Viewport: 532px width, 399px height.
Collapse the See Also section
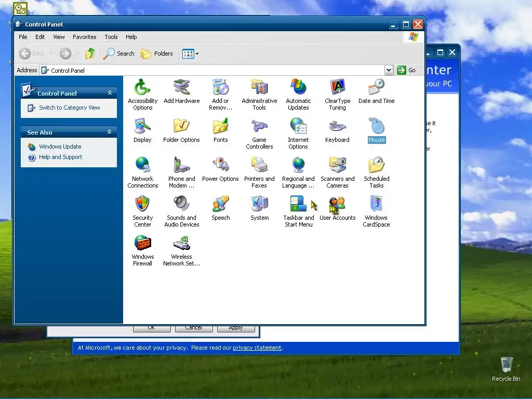tap(109, 132)
